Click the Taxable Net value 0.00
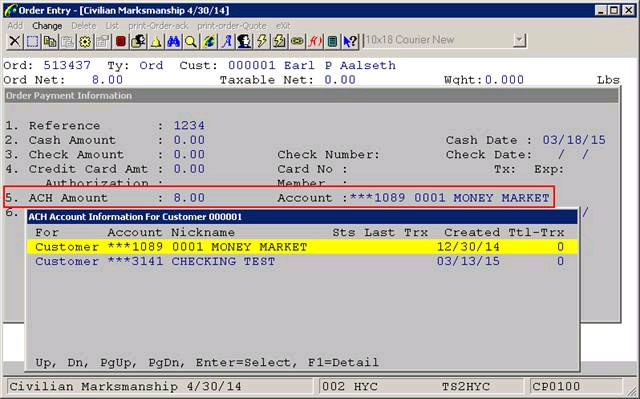 [340, 80]
